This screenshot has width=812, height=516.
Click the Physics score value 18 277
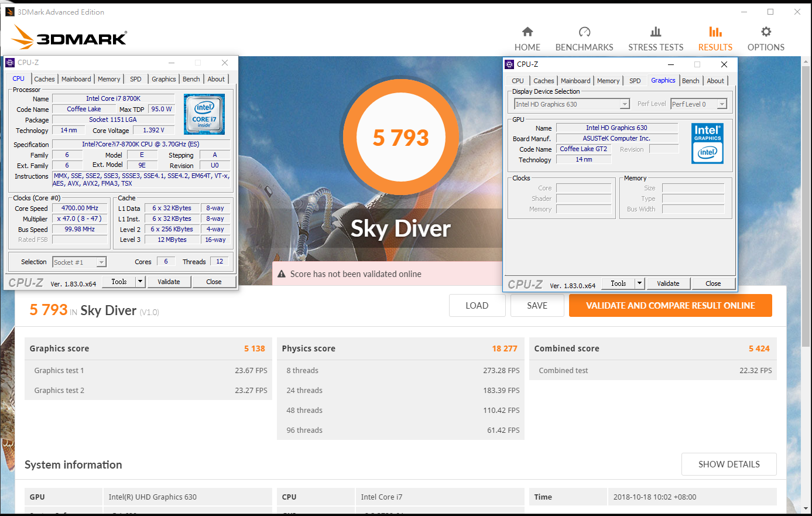pyautogui.click(x=505, y=348)
